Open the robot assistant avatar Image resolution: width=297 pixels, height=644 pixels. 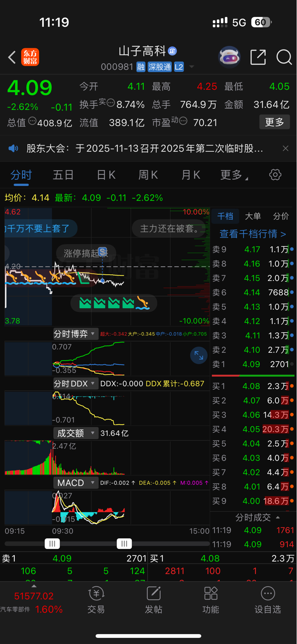tap(229, 57)
